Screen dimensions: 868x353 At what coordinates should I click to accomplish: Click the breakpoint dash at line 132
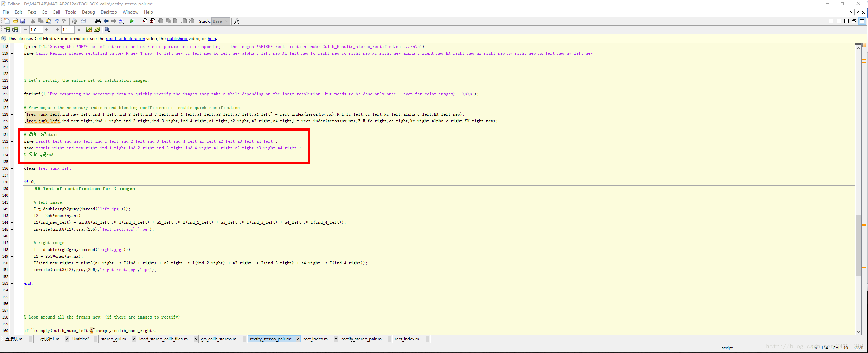point(12,141)
